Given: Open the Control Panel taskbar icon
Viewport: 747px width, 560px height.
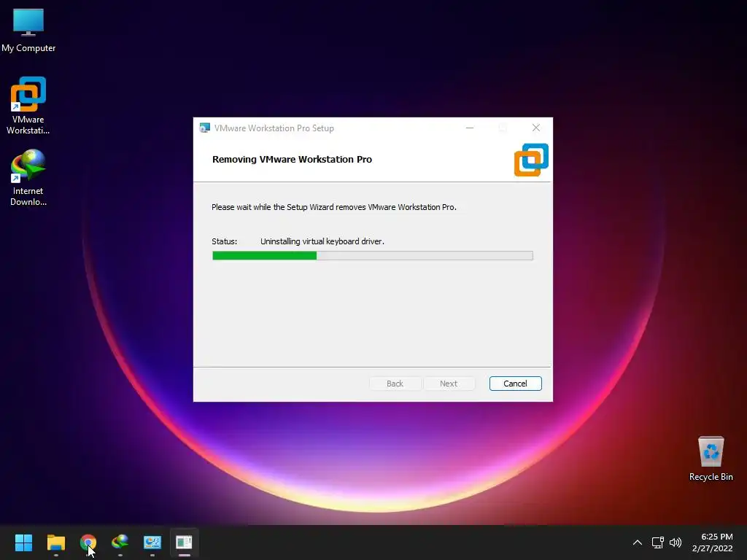Looking at the screenshot, I should point(152,542).
